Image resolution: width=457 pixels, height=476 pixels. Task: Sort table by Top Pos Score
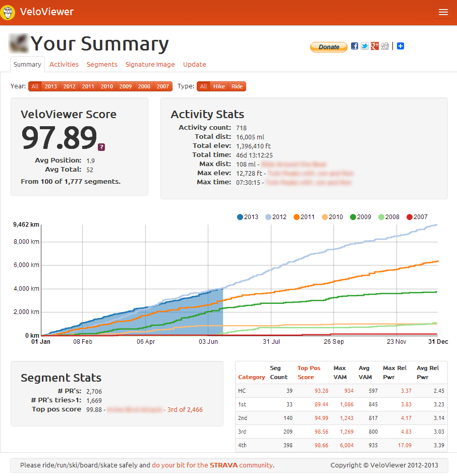coord(309,373)
